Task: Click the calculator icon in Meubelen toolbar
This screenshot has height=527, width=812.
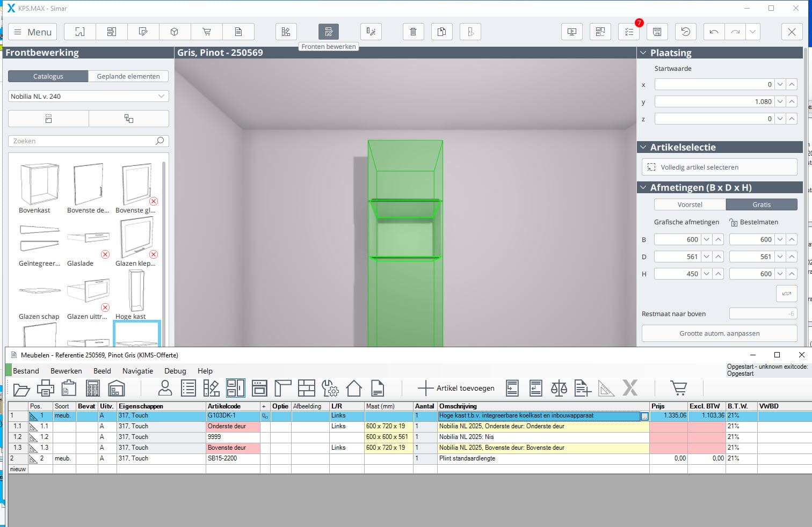Action: 93,388
